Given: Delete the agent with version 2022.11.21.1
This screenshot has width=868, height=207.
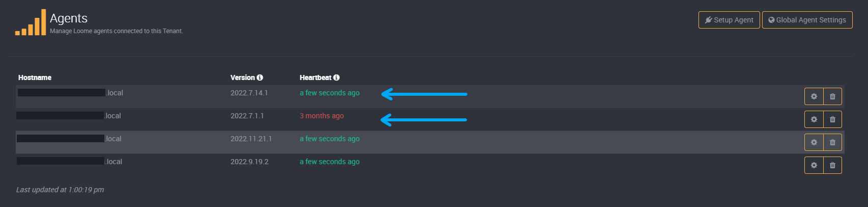Looking at the screenshot, I should [x=832, y=142].
